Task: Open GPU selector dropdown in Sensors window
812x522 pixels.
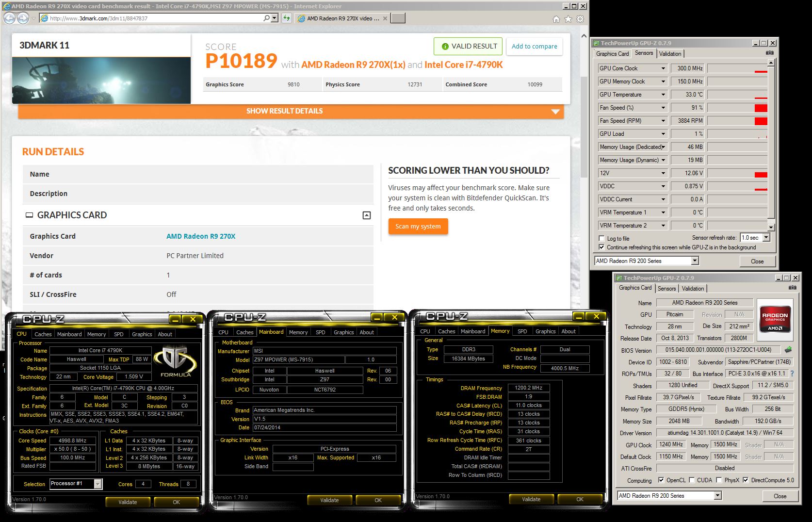Action: 695,261
